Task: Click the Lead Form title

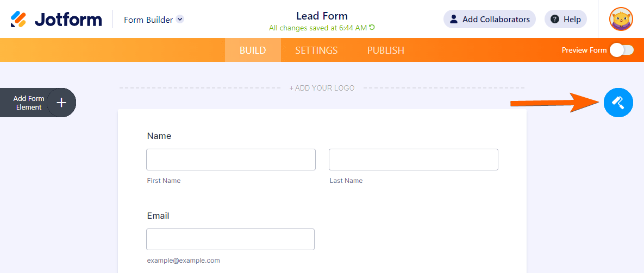Action: click(322, 16)
